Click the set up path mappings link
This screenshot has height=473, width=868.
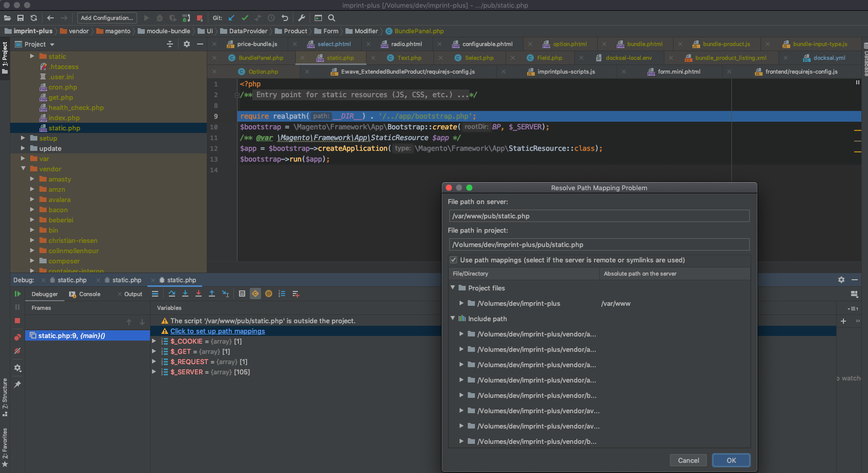tap(218, 331)
